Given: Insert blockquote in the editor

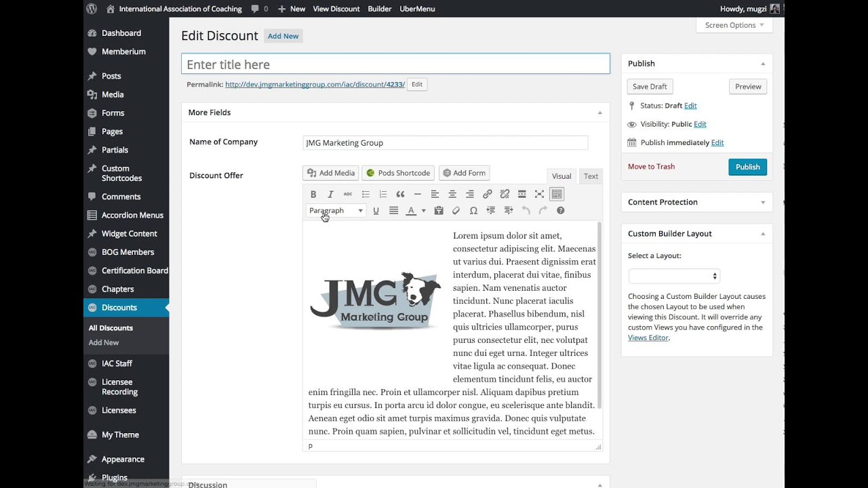Looking at the screenshot, I should 400,195.
